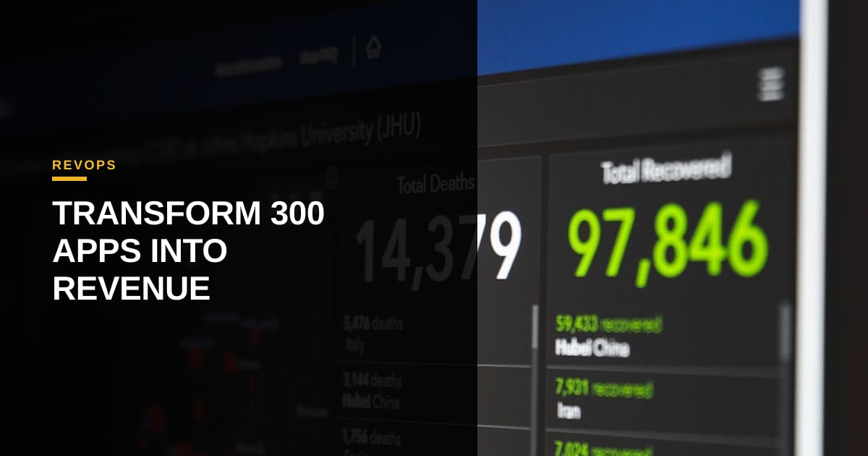Click the REVOPS category label
Image resolution: width=868 pixels, height=456 pixels.
click(84, 165)
